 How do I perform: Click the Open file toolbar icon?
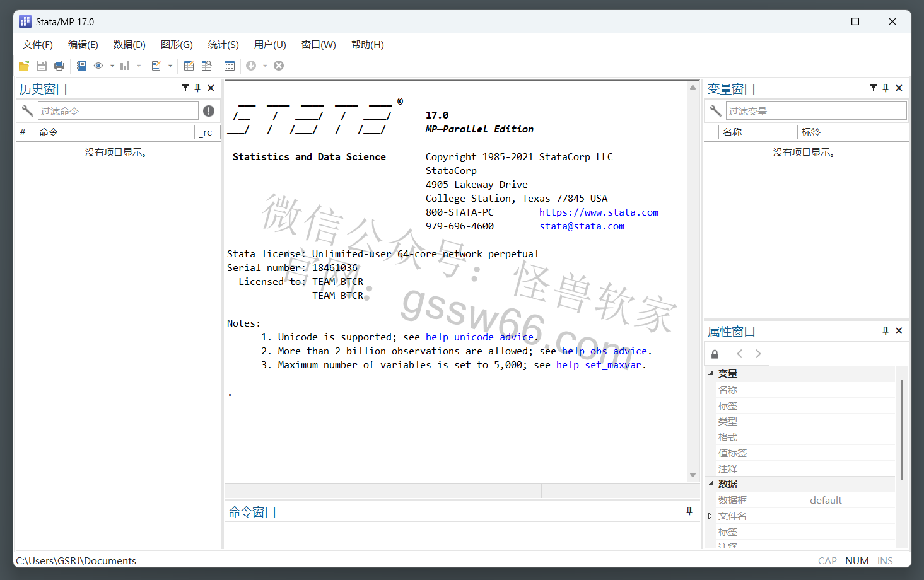tap(24, 66)
